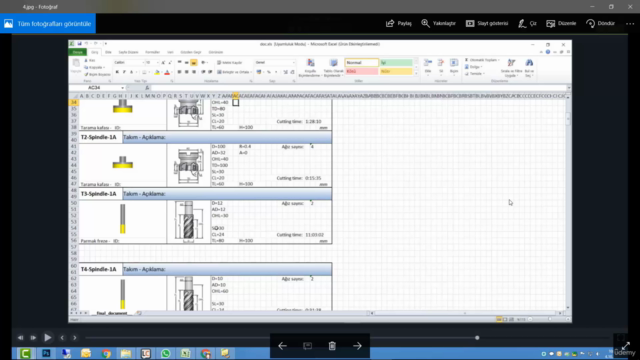Screen dimensions: 640x360
Task: Select the Final_document sheet tab
Action: tap(112, 313)
